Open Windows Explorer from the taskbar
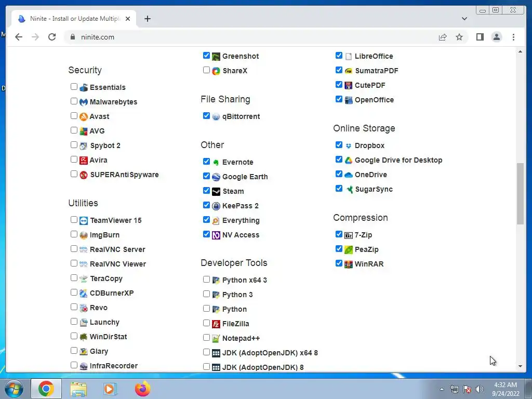The image size is (532, 399). 78,389
